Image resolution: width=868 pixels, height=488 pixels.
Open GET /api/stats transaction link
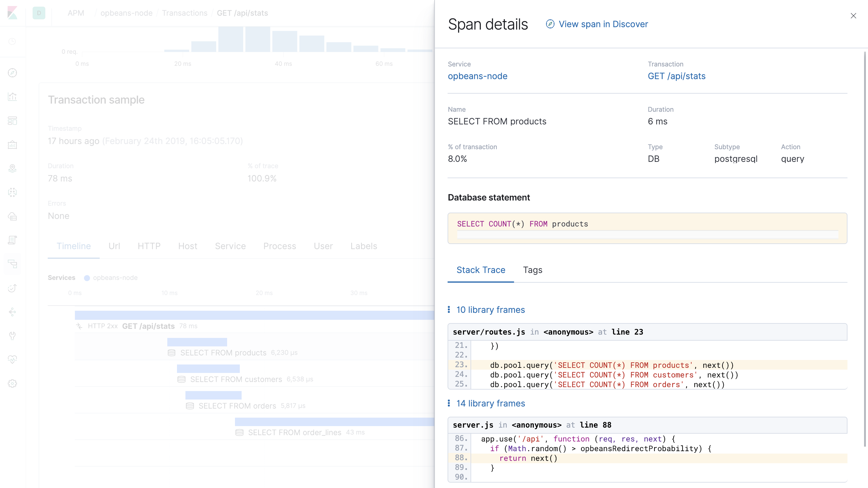676,76
